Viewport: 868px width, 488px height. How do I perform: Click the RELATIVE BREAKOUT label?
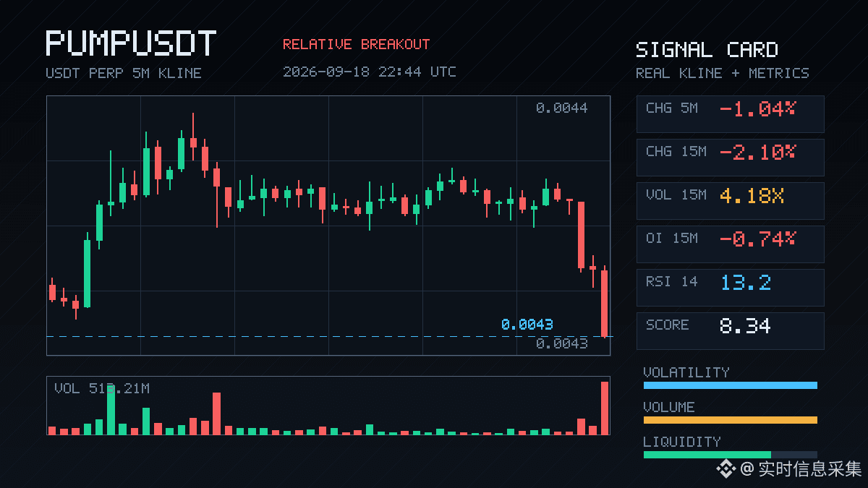(356, 44)
